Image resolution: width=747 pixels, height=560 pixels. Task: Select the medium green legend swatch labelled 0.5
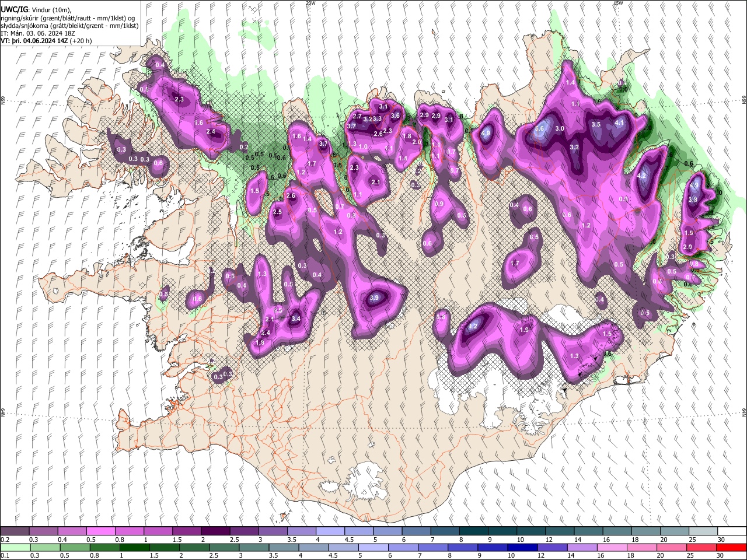click(75, 547)
